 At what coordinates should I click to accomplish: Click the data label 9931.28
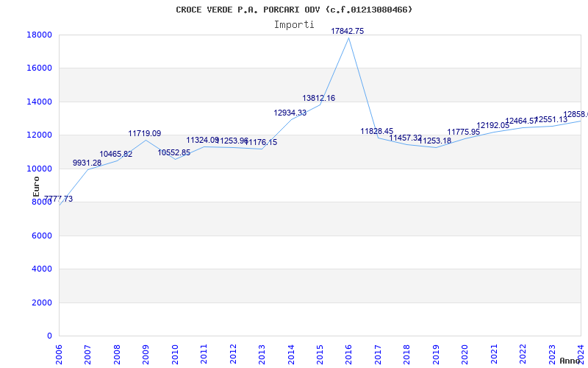pyautogui.click(x=87, y=163)
